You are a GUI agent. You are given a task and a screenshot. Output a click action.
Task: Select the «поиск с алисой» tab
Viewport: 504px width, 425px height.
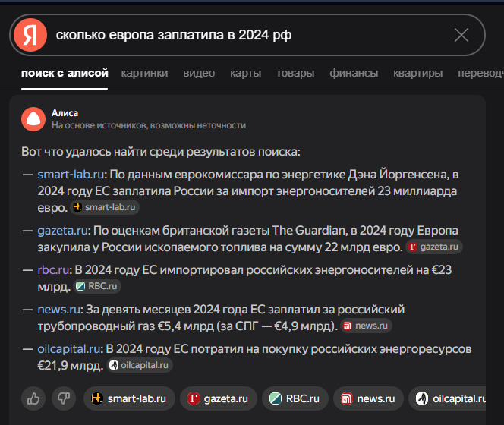[x=65, y=74]
